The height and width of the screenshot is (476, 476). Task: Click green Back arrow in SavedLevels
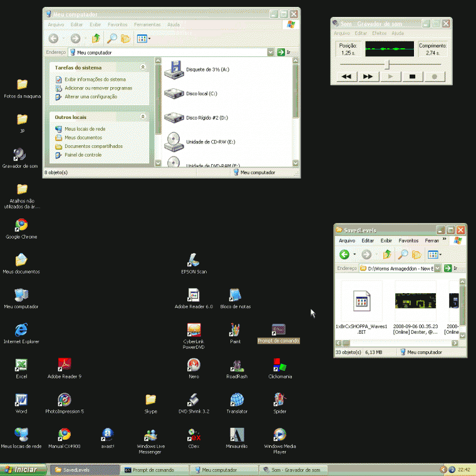click(344, 254)
